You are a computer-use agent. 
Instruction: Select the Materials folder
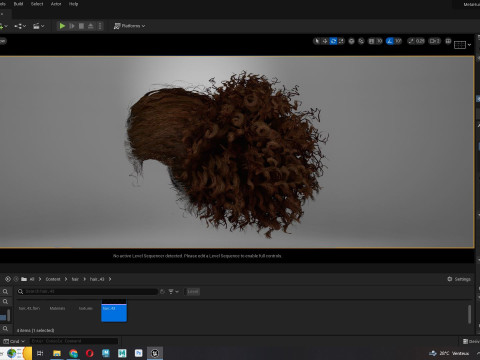57,308
